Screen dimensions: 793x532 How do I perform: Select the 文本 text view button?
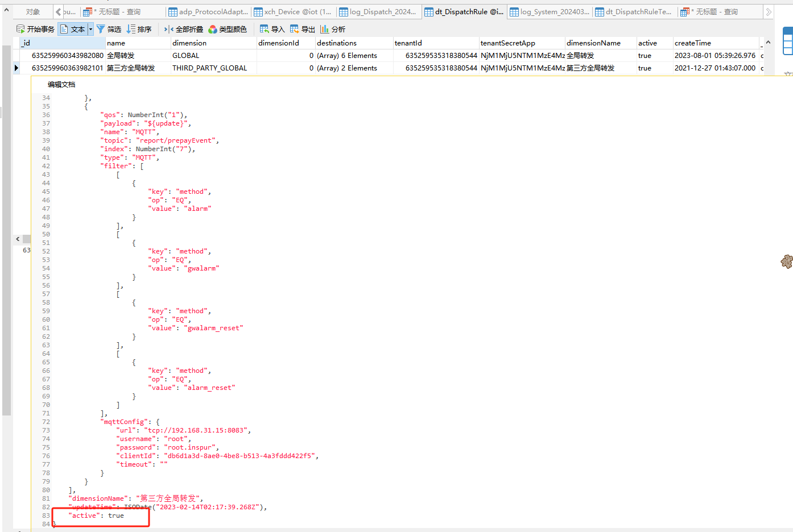72,29
